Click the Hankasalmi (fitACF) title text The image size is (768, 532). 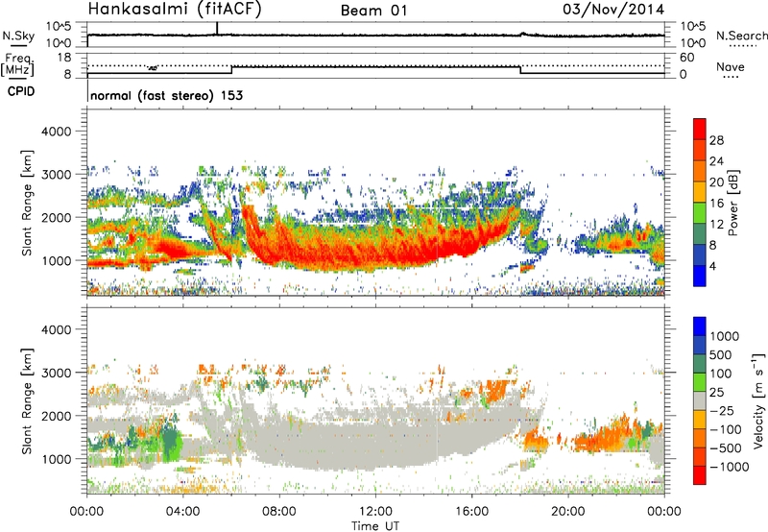(175, 10)
